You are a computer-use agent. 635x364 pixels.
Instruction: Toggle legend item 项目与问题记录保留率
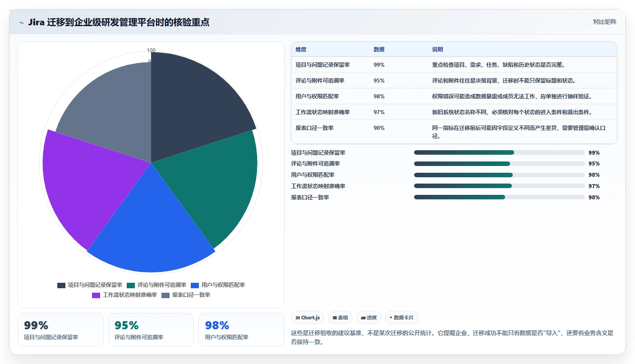90,285
